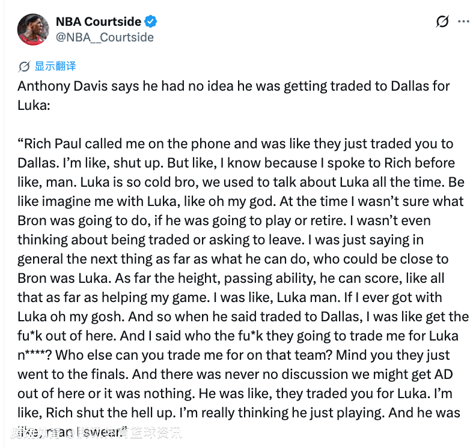Click the line starting 'Luka oh my gosh'

pyautogui.click(x=243, y=316)
